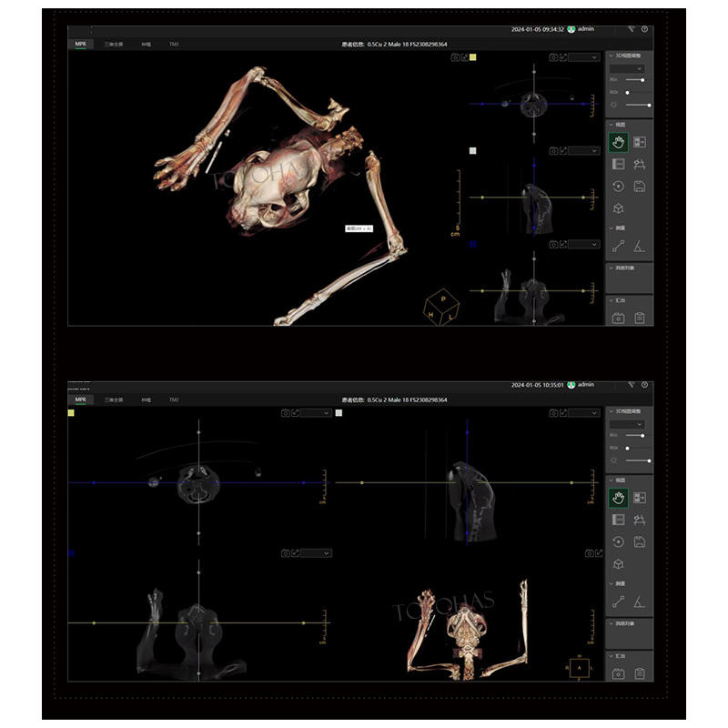The height and width of the screenshot is (728, 728).
Task: Collapse the 3D view adjustment section, top window
Action: pos(611,56)
